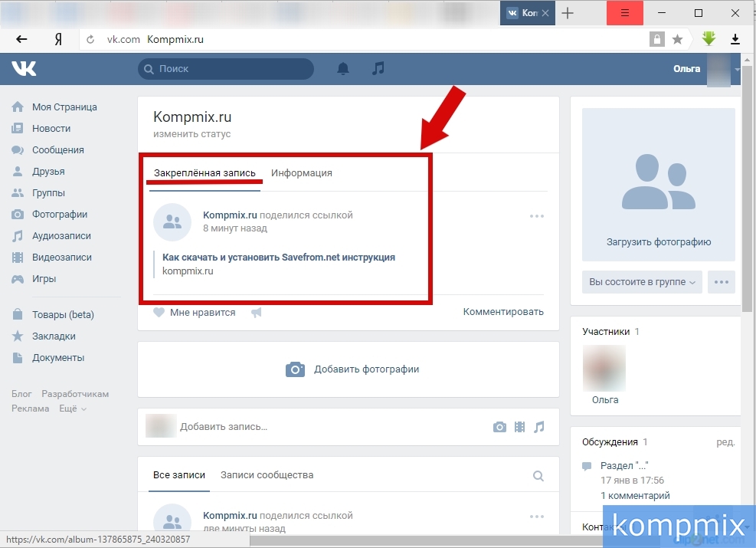Open a new browser tab with plus

[568, 13]
